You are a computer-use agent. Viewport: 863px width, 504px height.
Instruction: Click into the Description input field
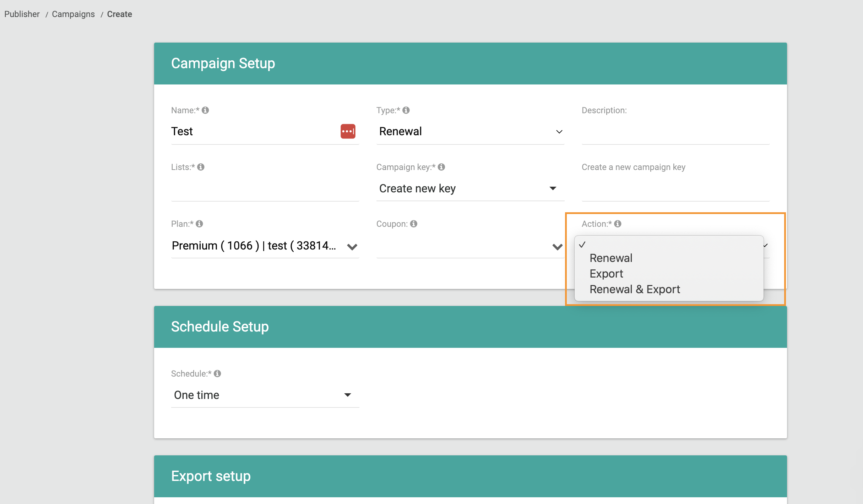pos(675,132)
